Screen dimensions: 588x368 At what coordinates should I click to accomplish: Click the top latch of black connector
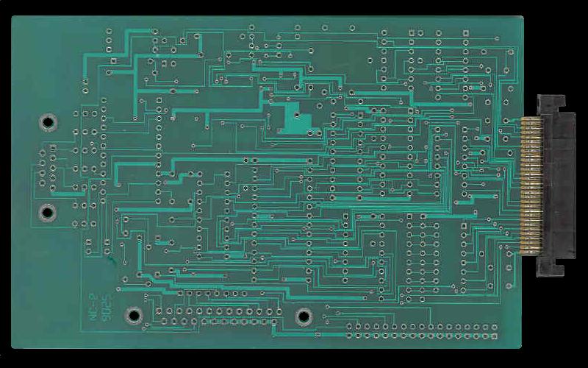[x=550, y=104]
